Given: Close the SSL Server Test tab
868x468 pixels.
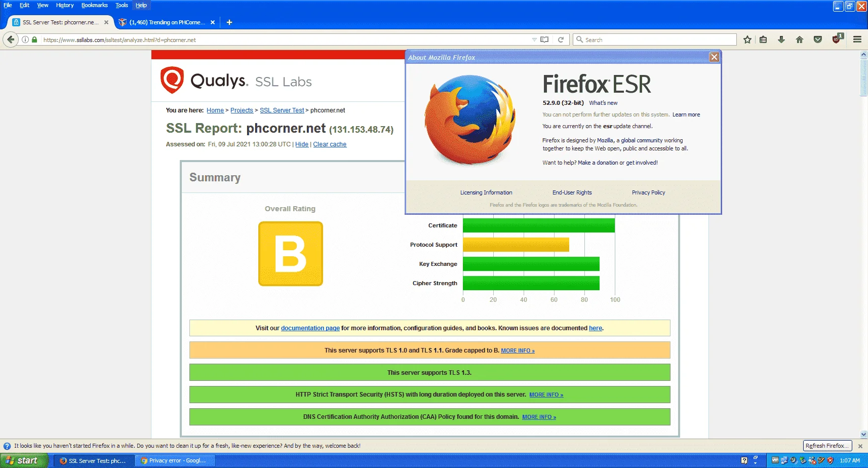Looking at the screenshot, I should [x=106, y=22].
